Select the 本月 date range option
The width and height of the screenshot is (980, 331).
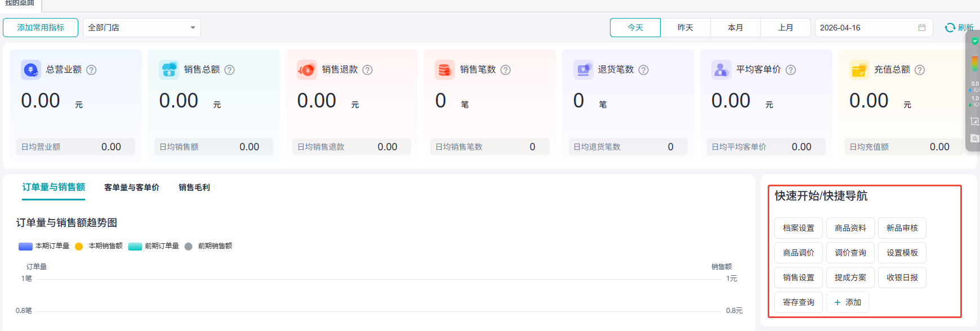[735, 28]
